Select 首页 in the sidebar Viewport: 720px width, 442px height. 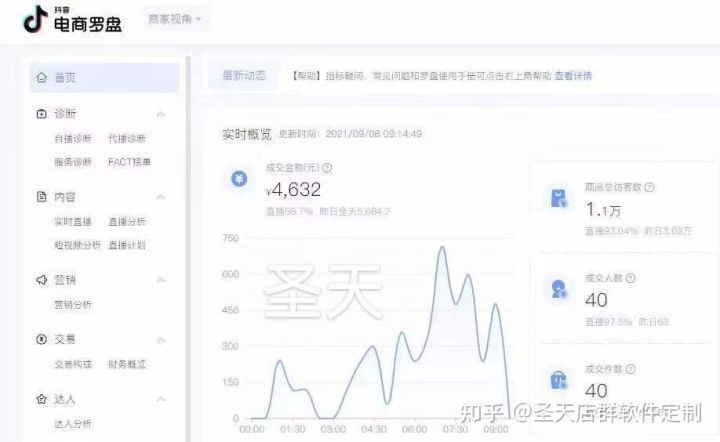pos(104,78)
